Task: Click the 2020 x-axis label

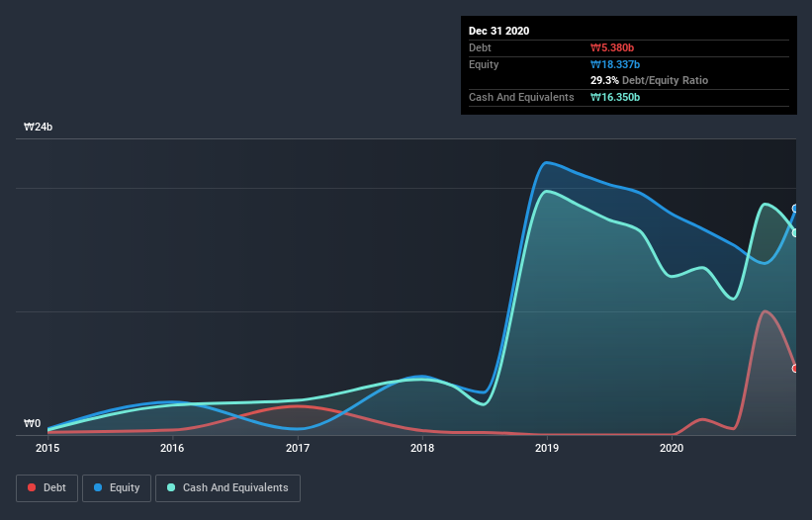Action: click(x=672, y=448)
